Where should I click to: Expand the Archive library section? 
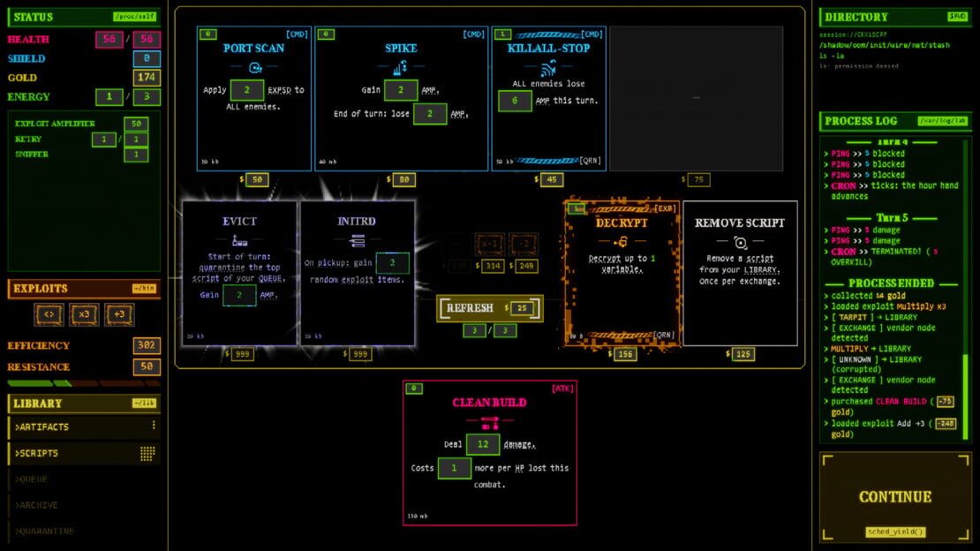click(x=85, y=505)
